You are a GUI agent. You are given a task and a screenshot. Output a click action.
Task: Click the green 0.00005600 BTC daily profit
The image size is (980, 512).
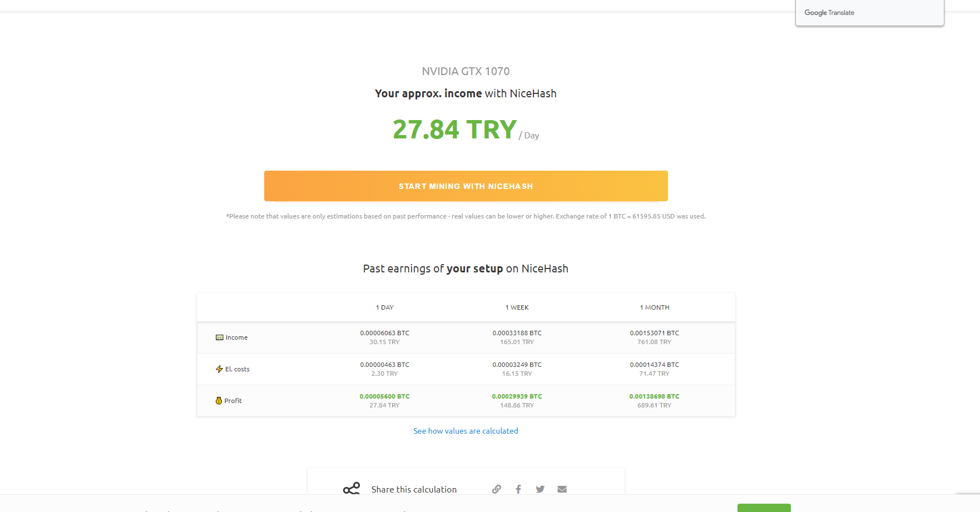click(385, 396)
